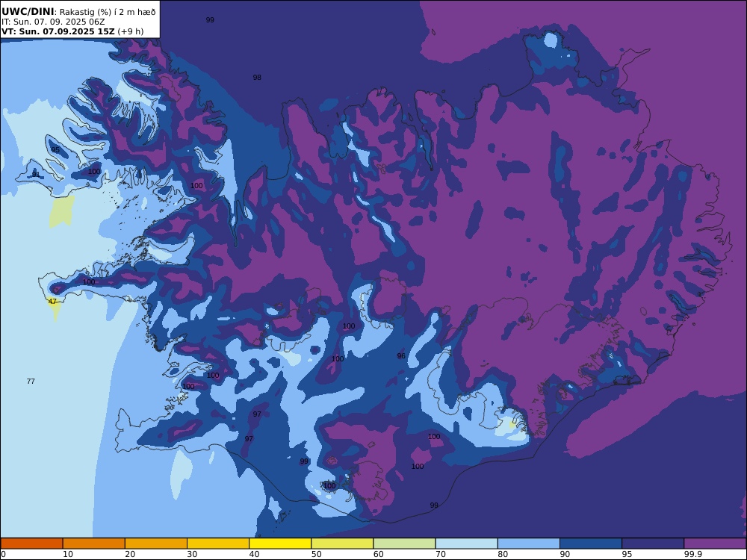The image size is (747, 560).
Task: Click the legend tick label '30'
Action: point(192,554)
